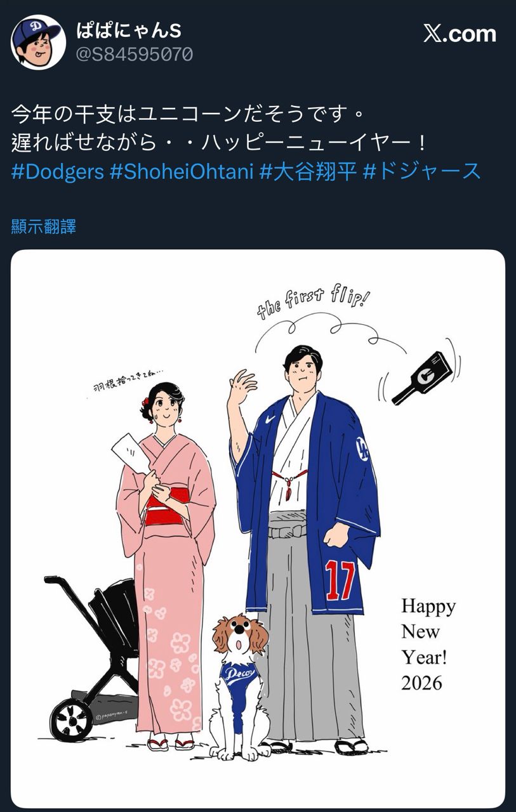Click the X.com logo

click(x=460, y=34)
